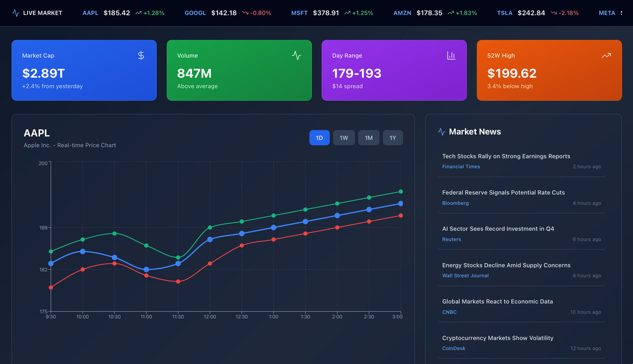
Task: Click the Live Market pulse icon
Action: (x=16, y=13)
